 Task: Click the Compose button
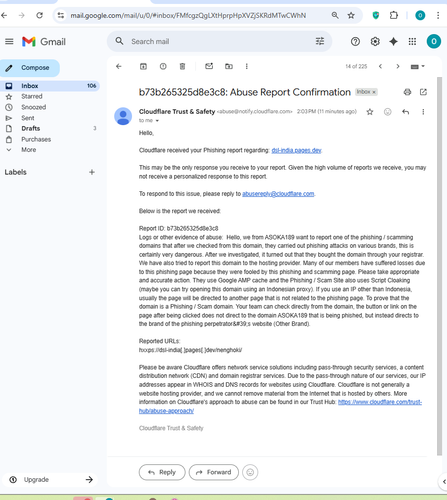[30, 68]
